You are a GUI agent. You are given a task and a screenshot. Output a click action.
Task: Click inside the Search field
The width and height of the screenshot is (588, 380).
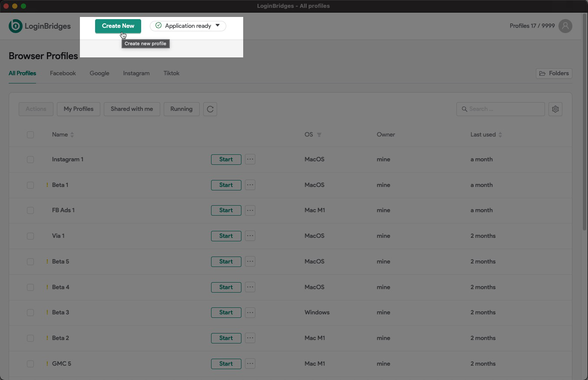pos(499,109)
